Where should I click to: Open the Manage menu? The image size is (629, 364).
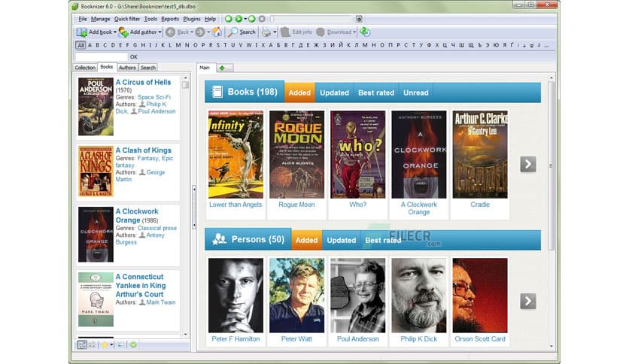point(100,19)
